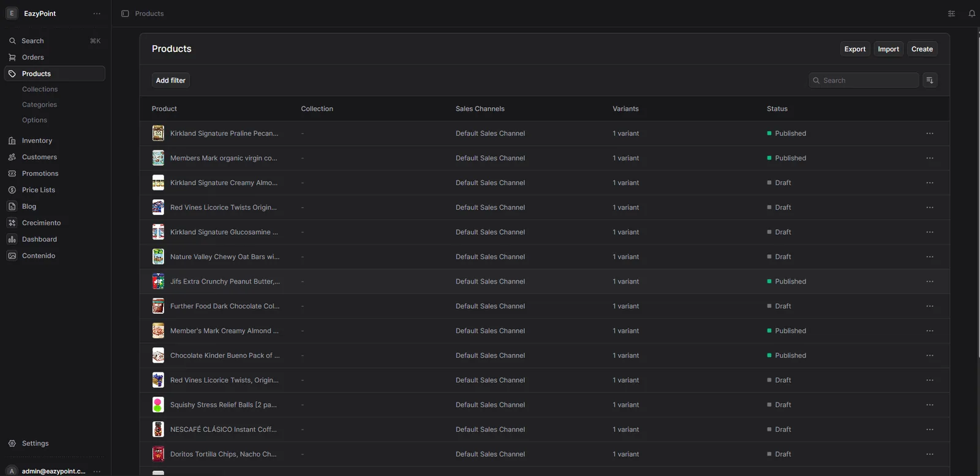
Task: Open actions menu for Chocolate Kinder Bueno row
Action: click(x=930, y=355)
